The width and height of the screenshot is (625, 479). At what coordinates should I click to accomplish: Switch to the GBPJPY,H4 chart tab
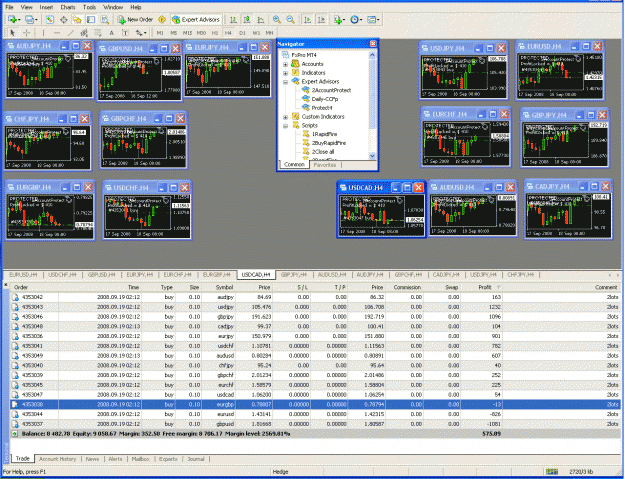tap(294, 275)
